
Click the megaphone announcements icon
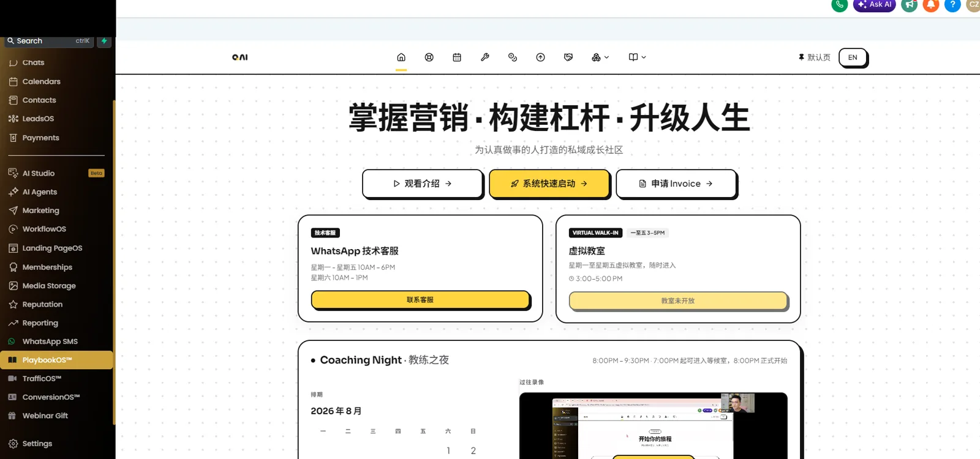tap(910, 4)
